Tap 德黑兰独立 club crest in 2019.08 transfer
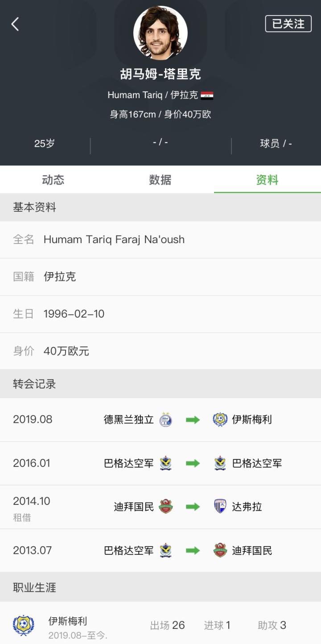 click(166, 420)
